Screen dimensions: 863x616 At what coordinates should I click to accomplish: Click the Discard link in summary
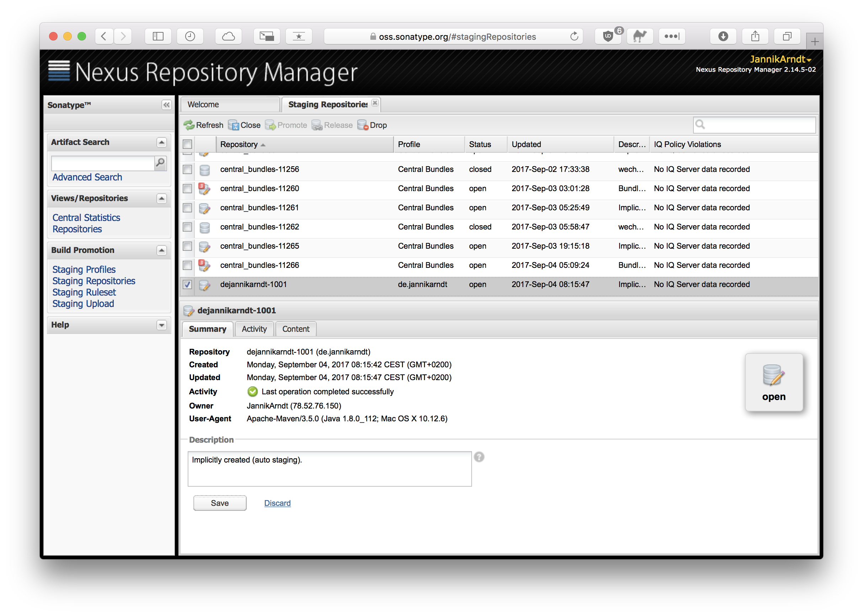pyautogui.click(x=278, y=503)
